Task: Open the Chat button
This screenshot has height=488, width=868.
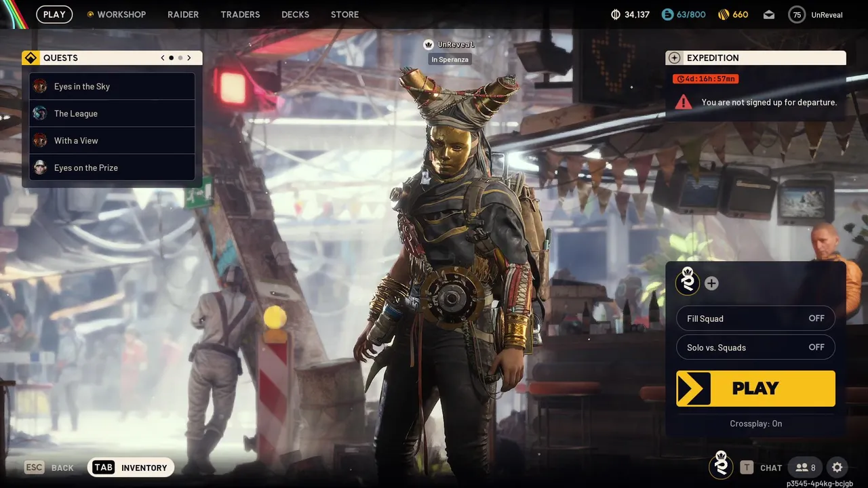Action: click(x=761, y=468)
